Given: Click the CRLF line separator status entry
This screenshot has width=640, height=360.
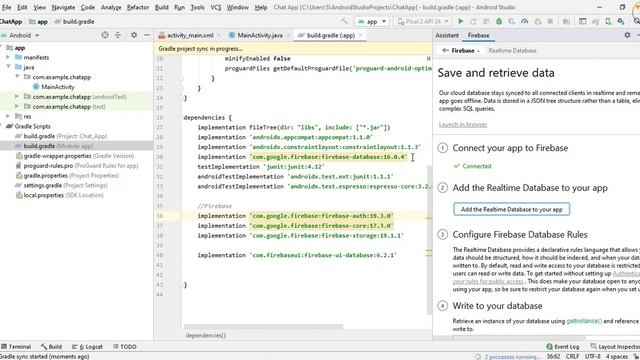Looking at the screenshot, I should tap(572, 356).
